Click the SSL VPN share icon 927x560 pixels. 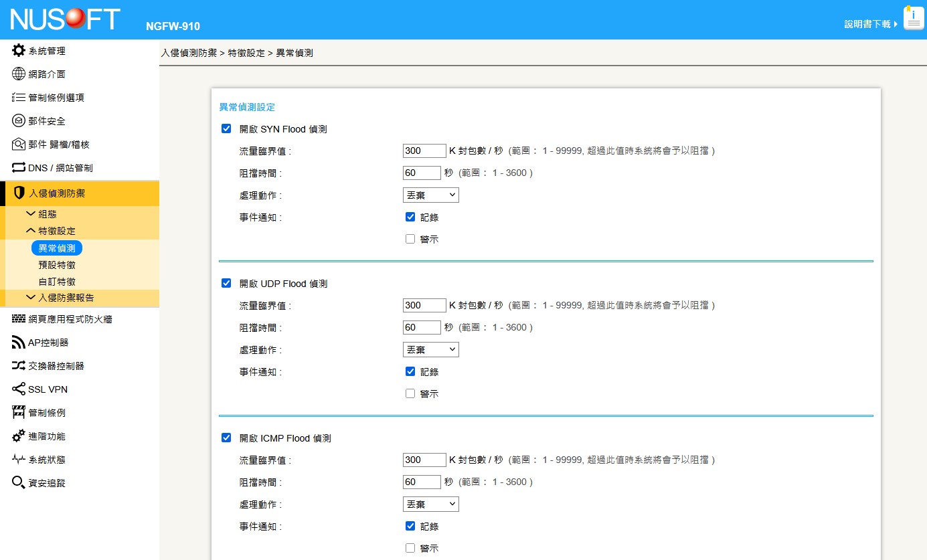[x=19, y=389]
